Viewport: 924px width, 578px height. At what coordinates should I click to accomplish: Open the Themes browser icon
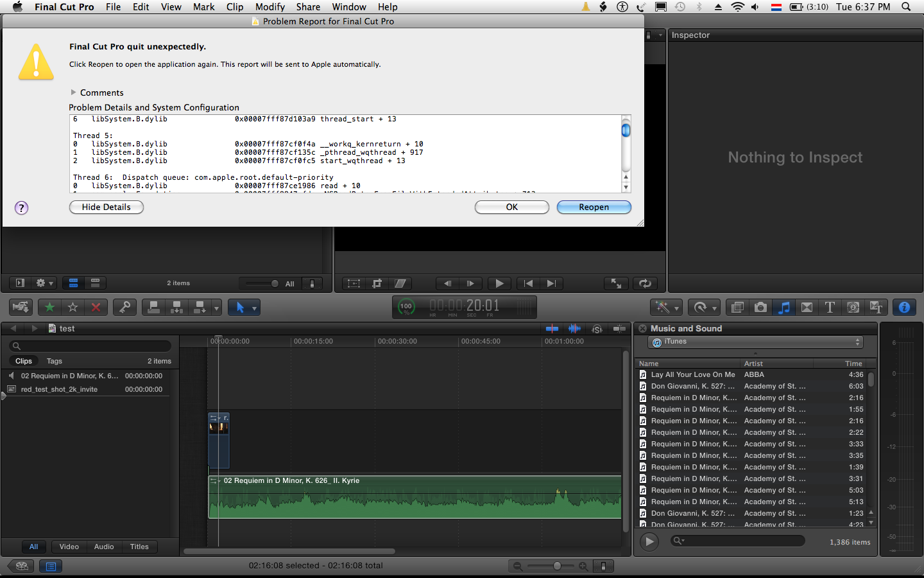876,308
